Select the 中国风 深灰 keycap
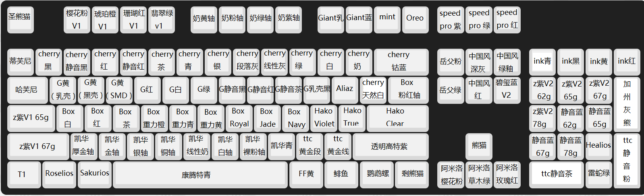Image resolution: width=644 pixels, height=196 pixels. pyautogui.click(x=478, y=62)
